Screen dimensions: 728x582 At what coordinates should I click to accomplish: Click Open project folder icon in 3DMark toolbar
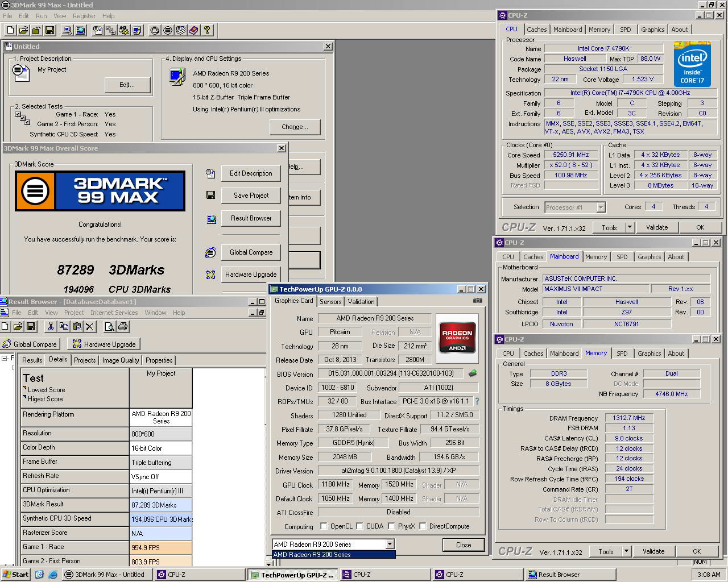tap(24, 30)
